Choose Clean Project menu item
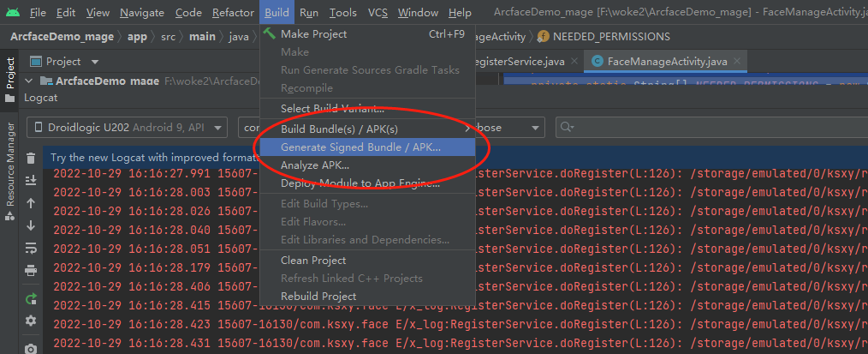This screenshot has width=868, height=354. tap(367, 261)
